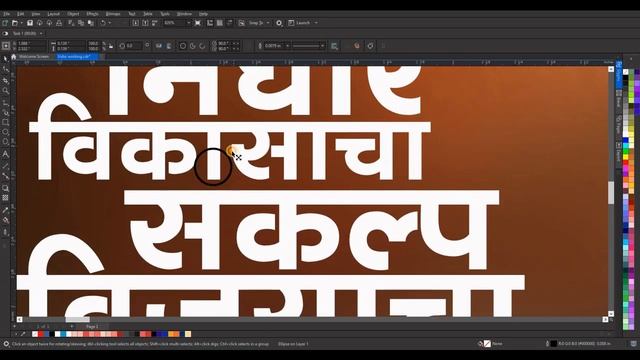Screen dimensions: 640x360
Task: Open the Object menu
Action: pos(73,14)
